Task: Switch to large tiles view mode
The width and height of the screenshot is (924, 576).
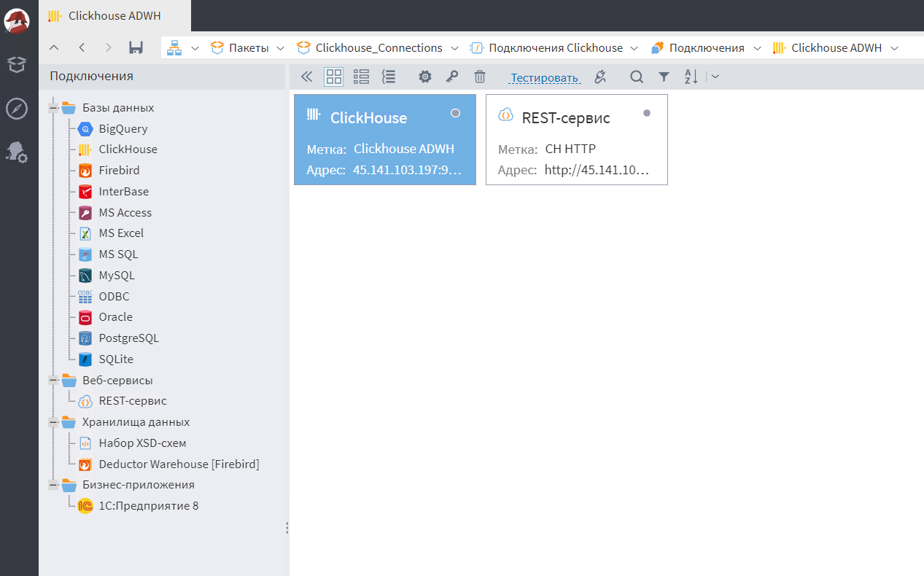Action: click(333, 77)
